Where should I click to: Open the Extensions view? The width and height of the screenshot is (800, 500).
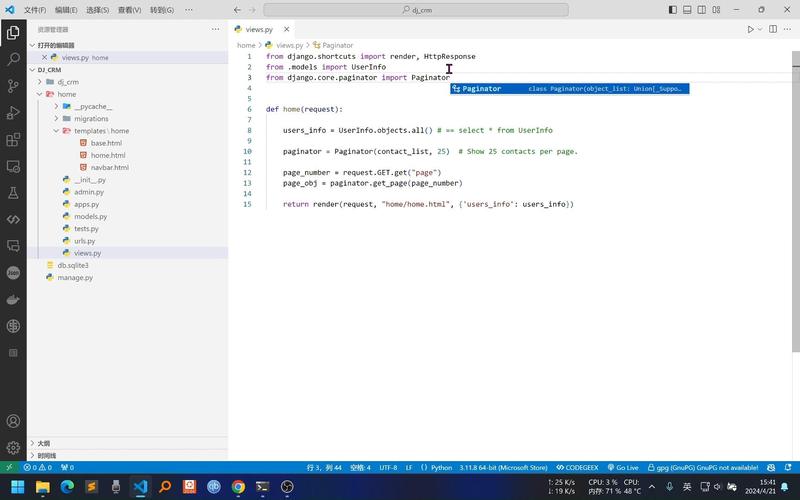tap(13, 139)
